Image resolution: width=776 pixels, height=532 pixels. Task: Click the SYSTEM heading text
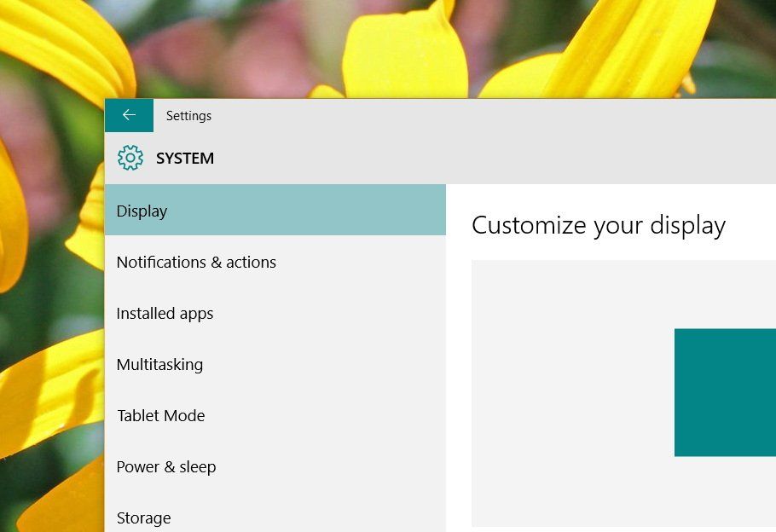point(185,159)
